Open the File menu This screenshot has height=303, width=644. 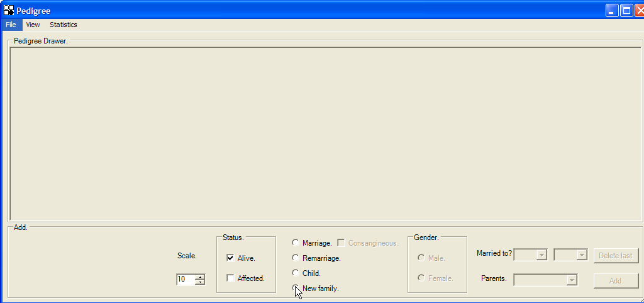tap(11, 25)
